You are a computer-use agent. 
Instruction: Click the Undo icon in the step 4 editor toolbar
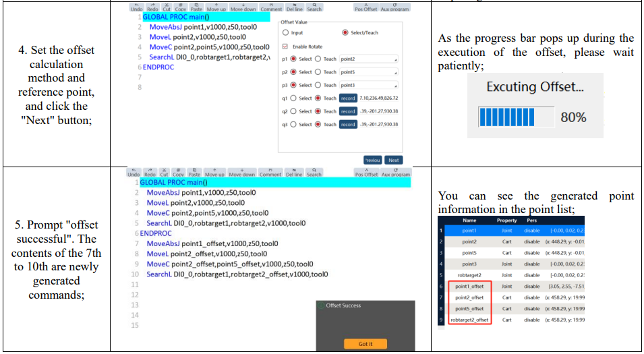pyautogui.click(x=136, y=7)
